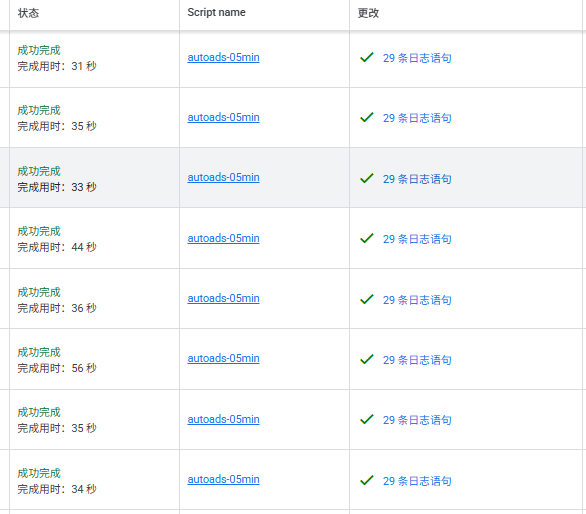
Task: View 29 条日志语句 in 34 秒 row
Action: point(417,481)
